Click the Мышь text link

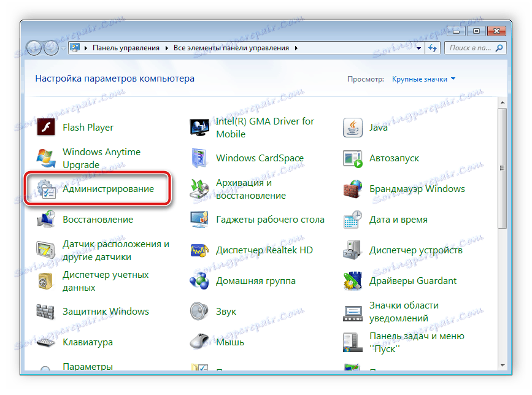(x=230, y=342)
